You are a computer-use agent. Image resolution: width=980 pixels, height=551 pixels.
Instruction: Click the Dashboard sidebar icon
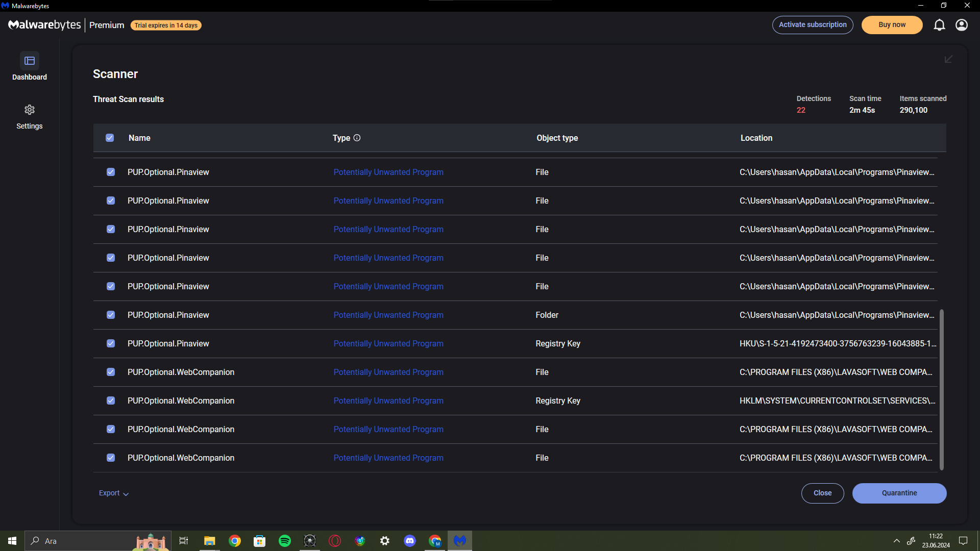click(30, 61)
